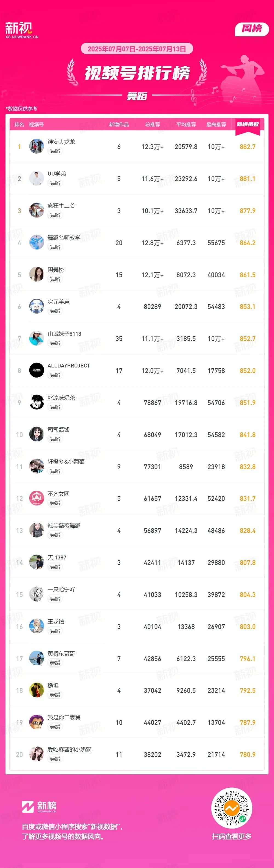Click the 882.7 index score for rank 1
Image resolution: width=274 pixels, height=868 pixels.
(x=248, y=146)
